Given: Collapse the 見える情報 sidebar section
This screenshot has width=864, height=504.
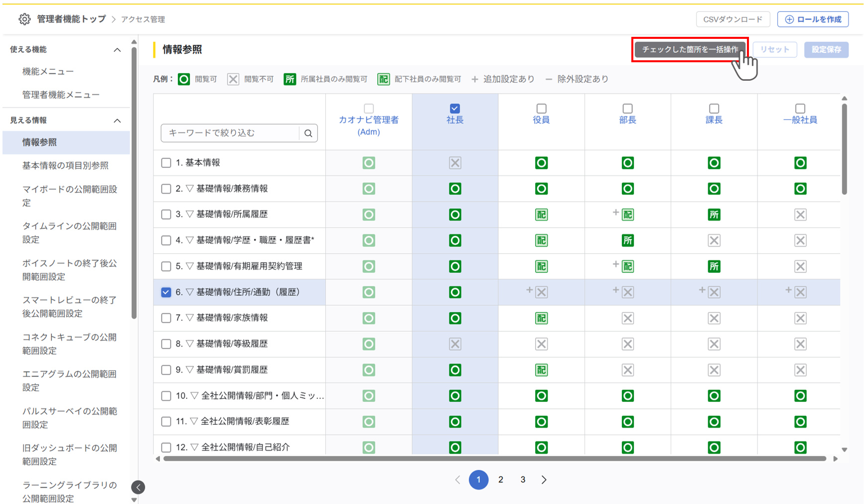Looking at the screenshot, I should click(x=117, y=121).
